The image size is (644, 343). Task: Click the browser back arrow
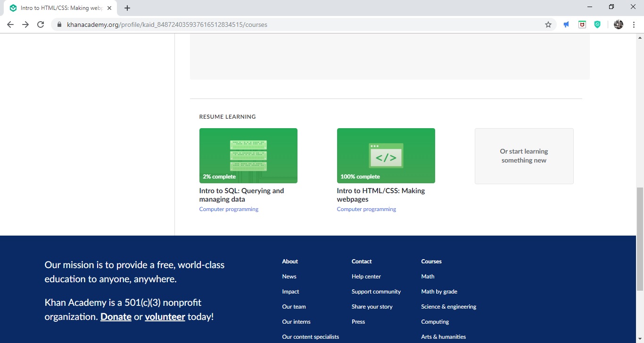tap(10, 24)
